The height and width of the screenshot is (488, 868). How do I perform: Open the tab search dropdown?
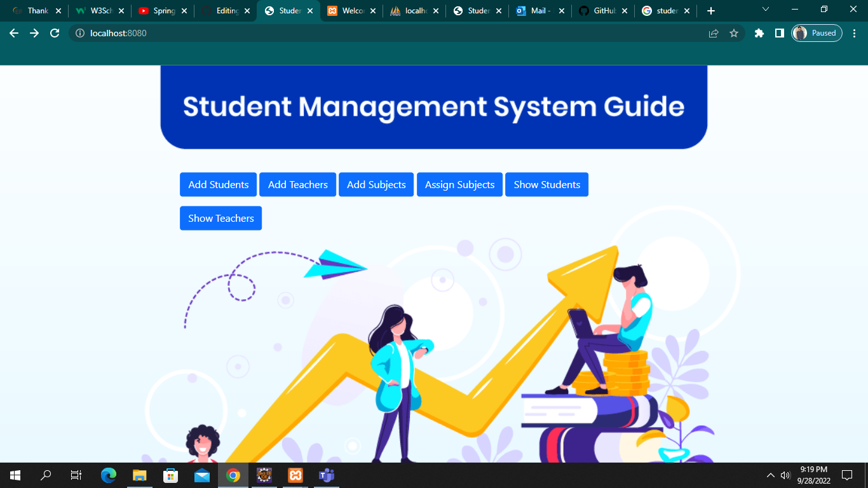coord(766,9)
